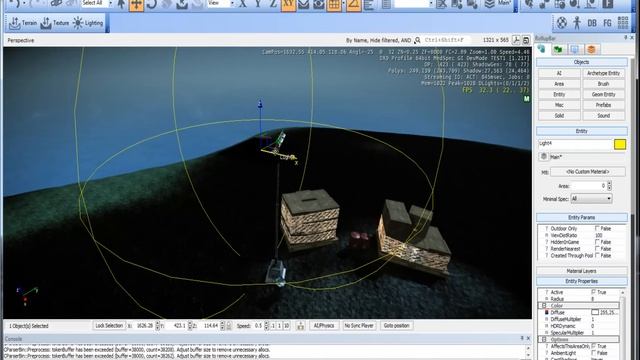Click the Lock Selection button

coord(109,326)
